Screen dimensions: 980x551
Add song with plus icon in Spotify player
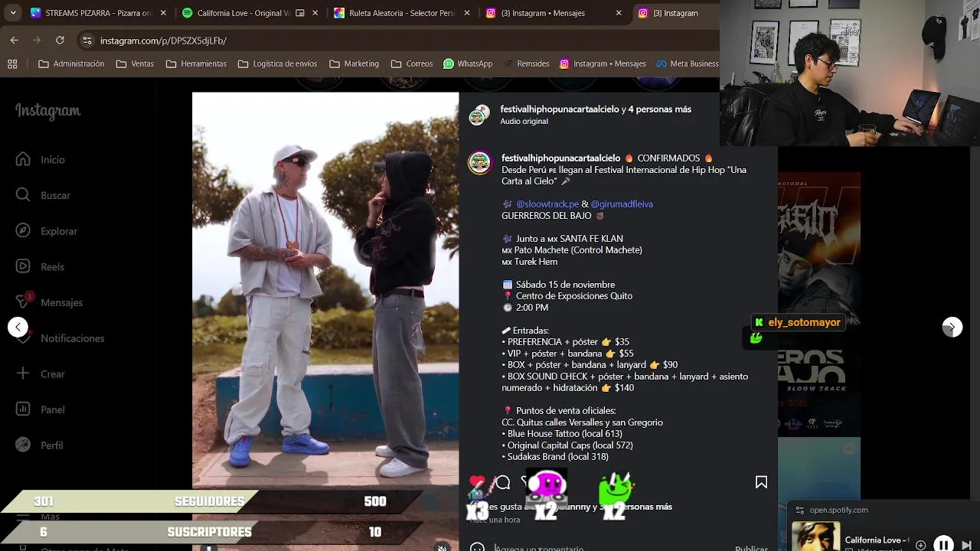click(x=921, y=545)
